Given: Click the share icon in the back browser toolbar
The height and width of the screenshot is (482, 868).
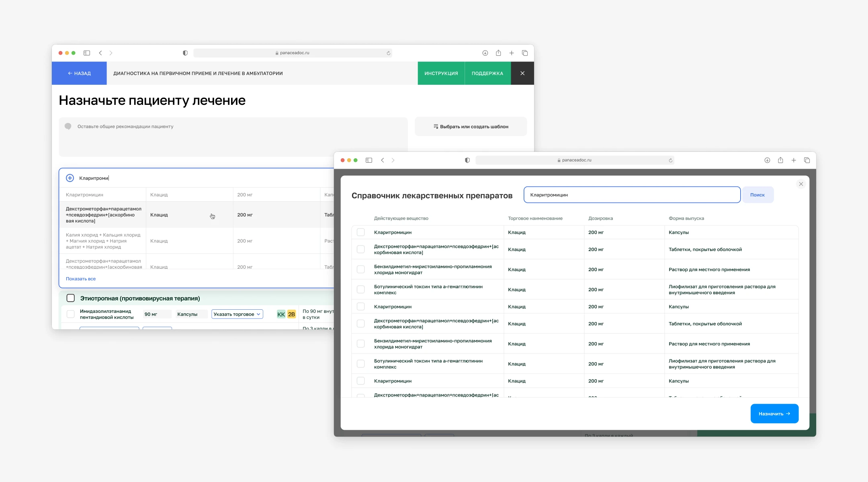Looking at the screenshot, I should click(x=498, y=53).
